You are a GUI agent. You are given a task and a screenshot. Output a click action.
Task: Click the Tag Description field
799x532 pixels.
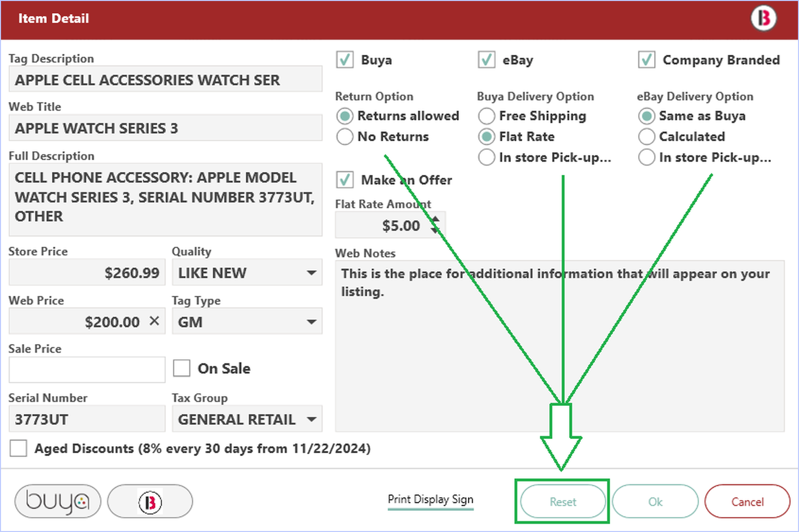(165, 79)
